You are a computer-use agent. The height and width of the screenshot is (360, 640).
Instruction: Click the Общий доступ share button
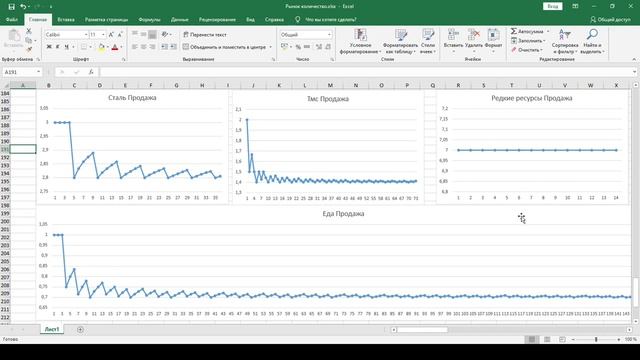pyautogui.click(x=610, y=19)
